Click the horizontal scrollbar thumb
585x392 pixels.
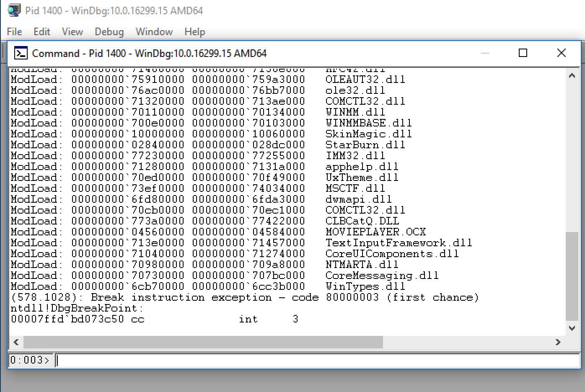[x=203, y=342]
